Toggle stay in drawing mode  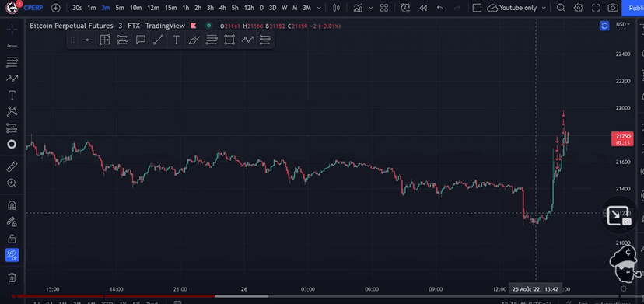point(12,222)
